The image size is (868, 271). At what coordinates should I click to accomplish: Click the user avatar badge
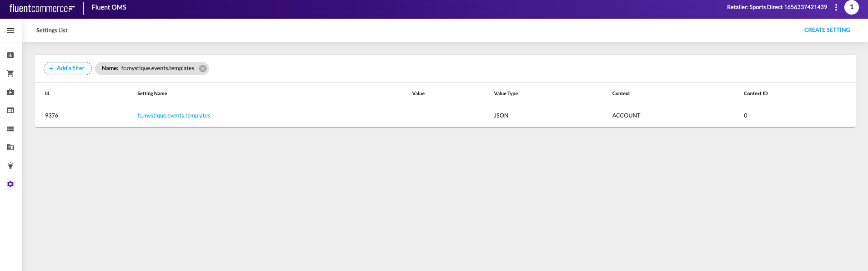851,7
